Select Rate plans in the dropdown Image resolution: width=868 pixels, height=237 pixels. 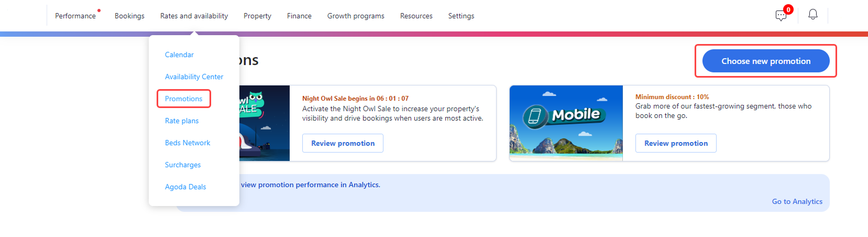click(x=182, y=121)
